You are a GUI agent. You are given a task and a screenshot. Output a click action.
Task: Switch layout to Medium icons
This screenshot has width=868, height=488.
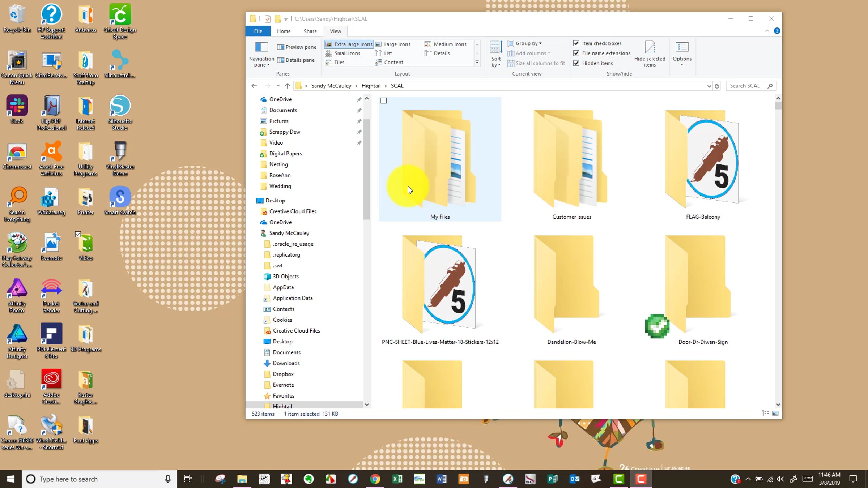click(x=446, y=44)
